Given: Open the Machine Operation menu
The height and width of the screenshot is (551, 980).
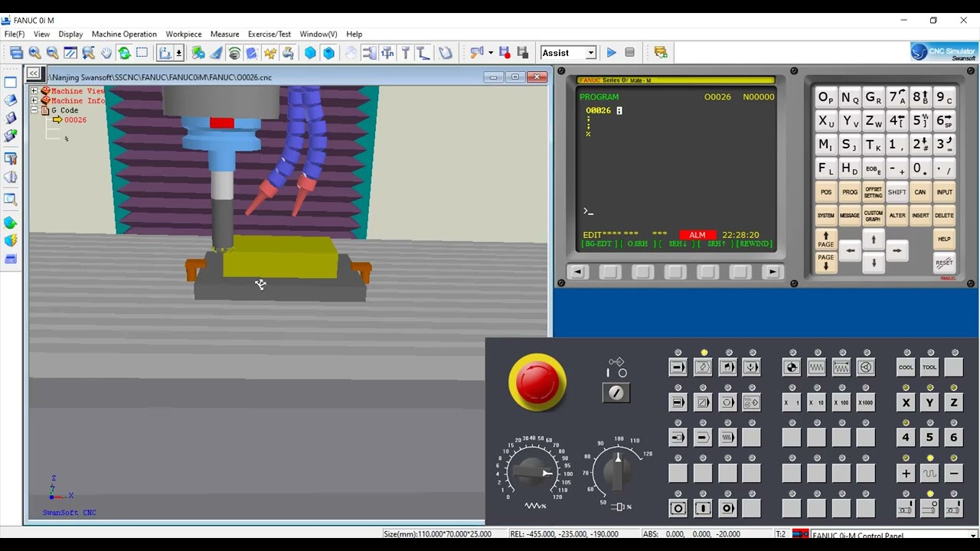Looking at the screenshot, I should click(124, 34).
